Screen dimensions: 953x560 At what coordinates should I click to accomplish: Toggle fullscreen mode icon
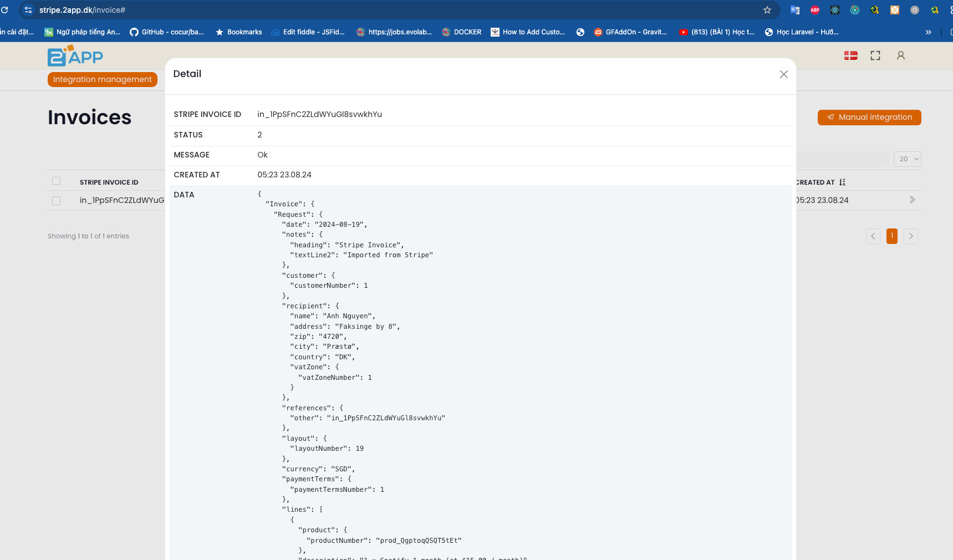875,55
